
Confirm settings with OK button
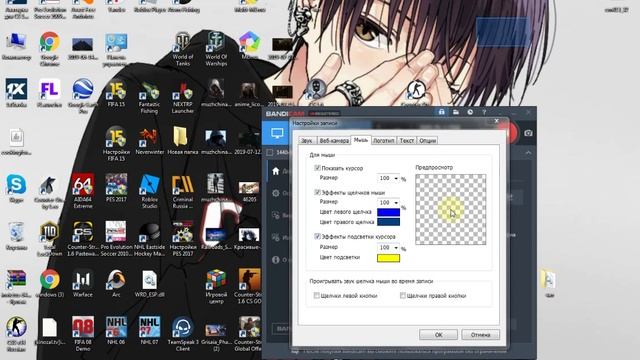pyautogui.click(x=438, y=335)
